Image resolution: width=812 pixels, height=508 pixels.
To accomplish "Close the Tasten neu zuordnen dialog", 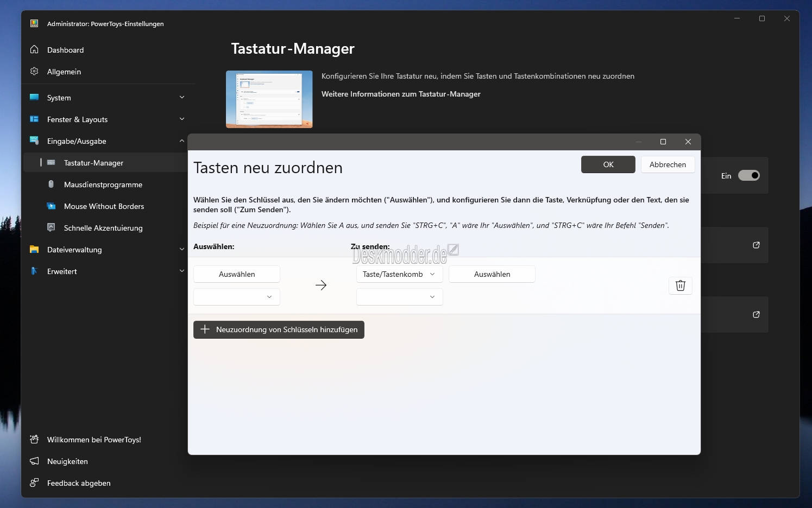I will pos(688,142).
